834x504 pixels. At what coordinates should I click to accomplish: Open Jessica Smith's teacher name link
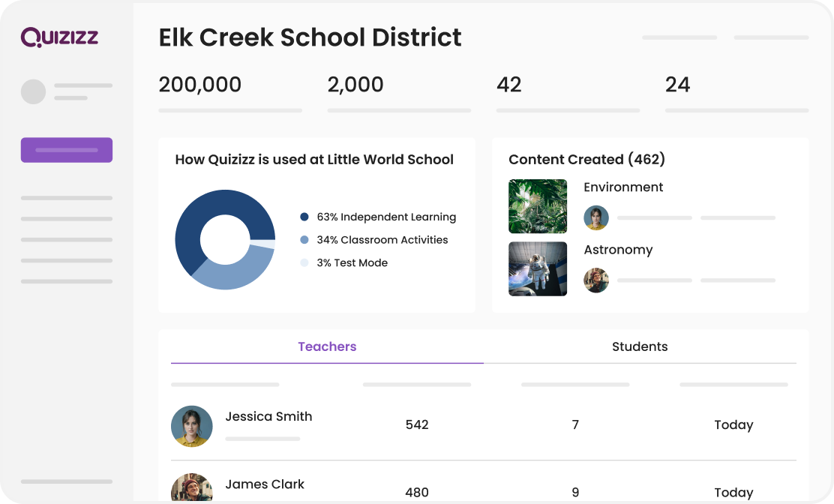268,416
